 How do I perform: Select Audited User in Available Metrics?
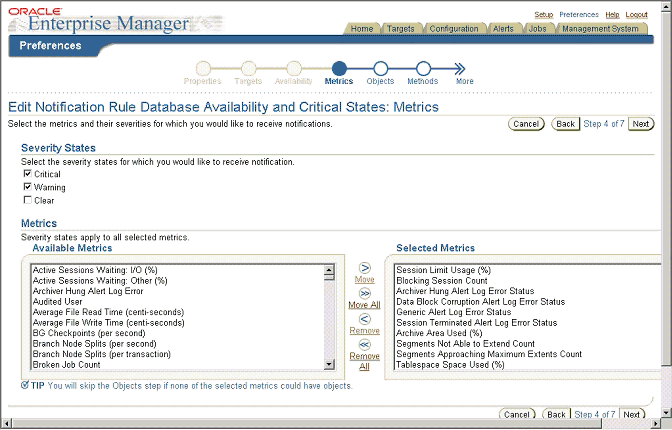point(57,301)
